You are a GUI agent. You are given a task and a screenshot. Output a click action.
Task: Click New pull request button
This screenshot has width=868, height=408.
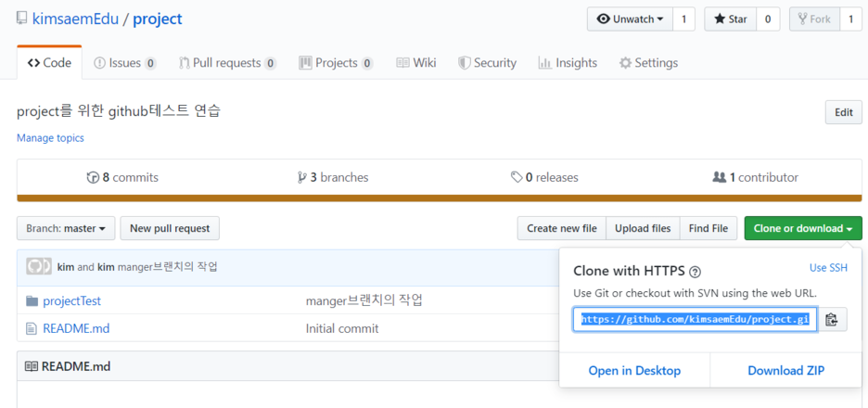click(170, 228)
